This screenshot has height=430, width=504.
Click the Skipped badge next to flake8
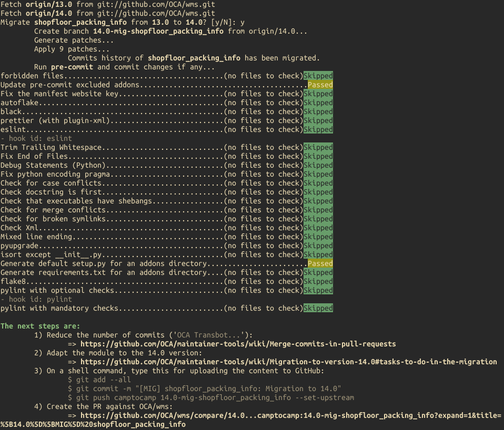point(318,282)
